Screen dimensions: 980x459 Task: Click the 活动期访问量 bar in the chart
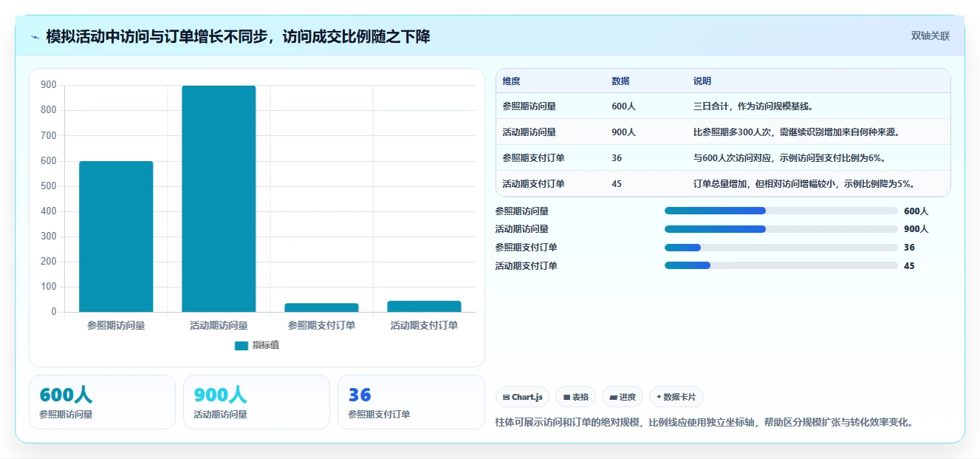coord(219,199)
